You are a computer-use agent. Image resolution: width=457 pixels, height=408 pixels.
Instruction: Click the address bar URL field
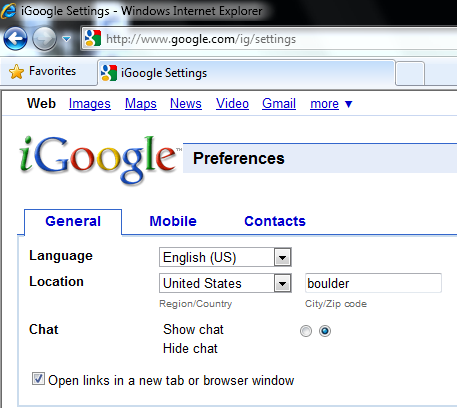(x=268, y=39)
